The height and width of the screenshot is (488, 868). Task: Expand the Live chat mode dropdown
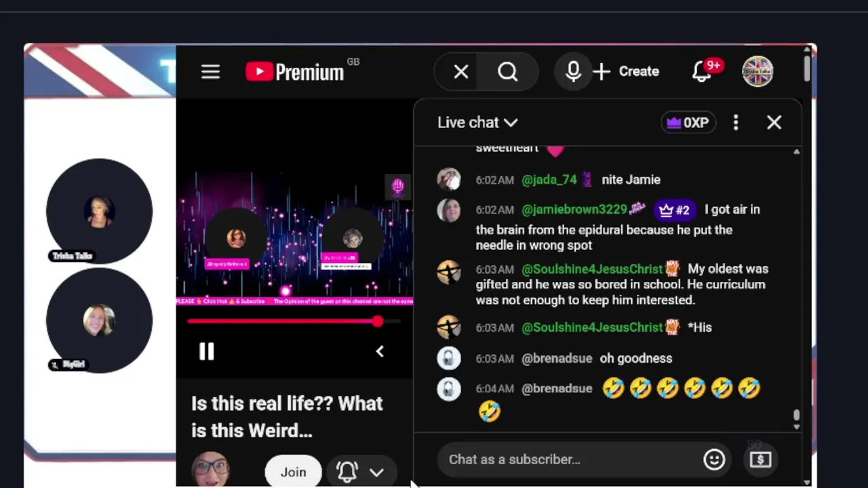click(x=477, y=123)
